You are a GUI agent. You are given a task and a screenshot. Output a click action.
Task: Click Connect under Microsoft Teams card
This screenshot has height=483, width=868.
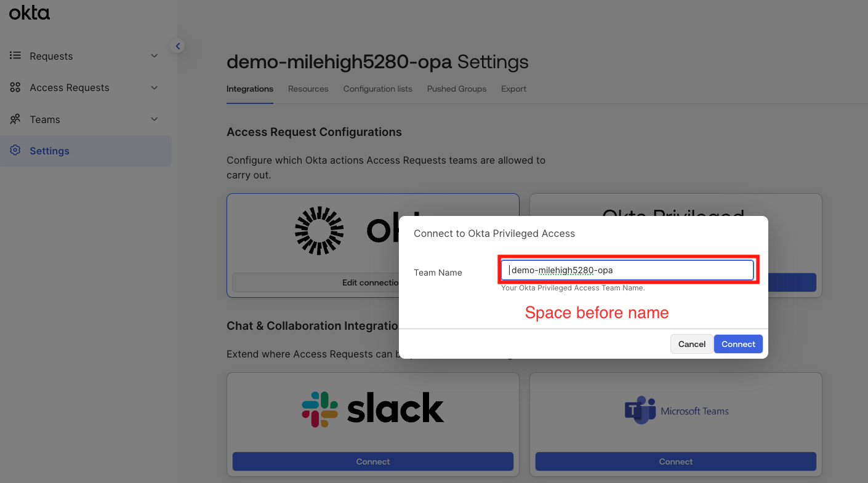[676, 461]
